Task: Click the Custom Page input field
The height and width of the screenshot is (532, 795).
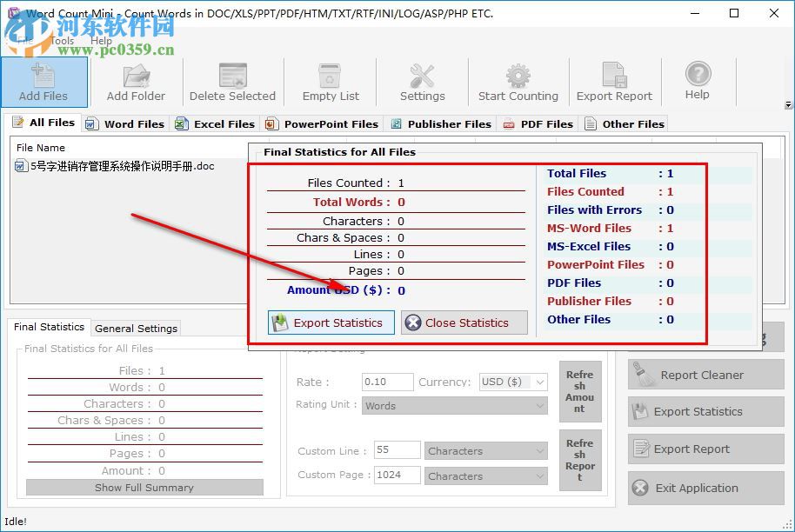Action: (397, 475)
